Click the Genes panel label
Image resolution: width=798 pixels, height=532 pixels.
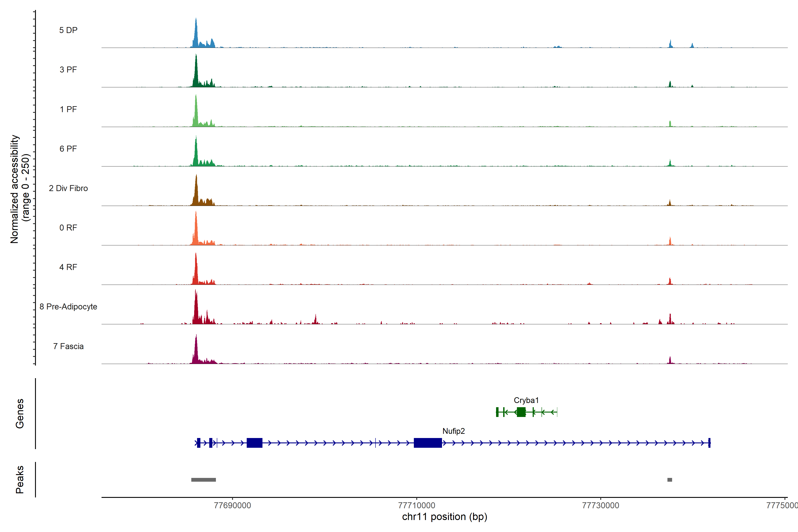tap(20, 414)
